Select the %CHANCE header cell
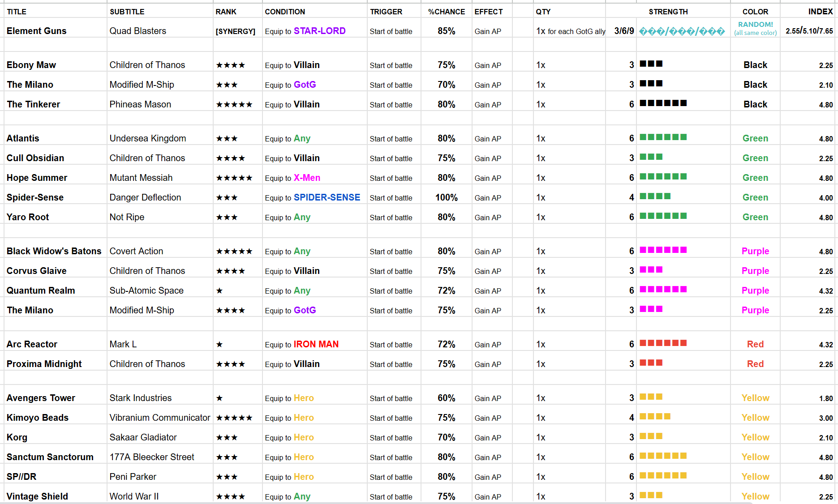This screenshot has height=504, width=838. tap(447, 12)
